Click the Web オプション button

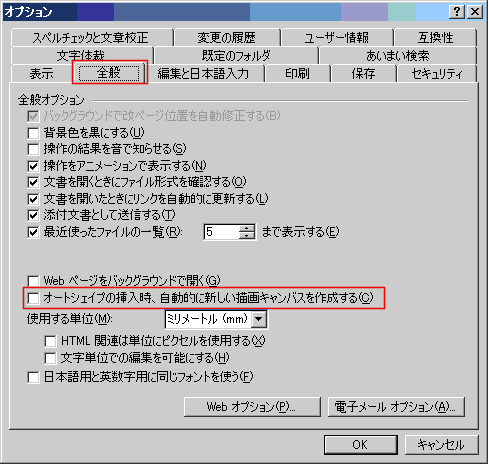click(252, 407)
